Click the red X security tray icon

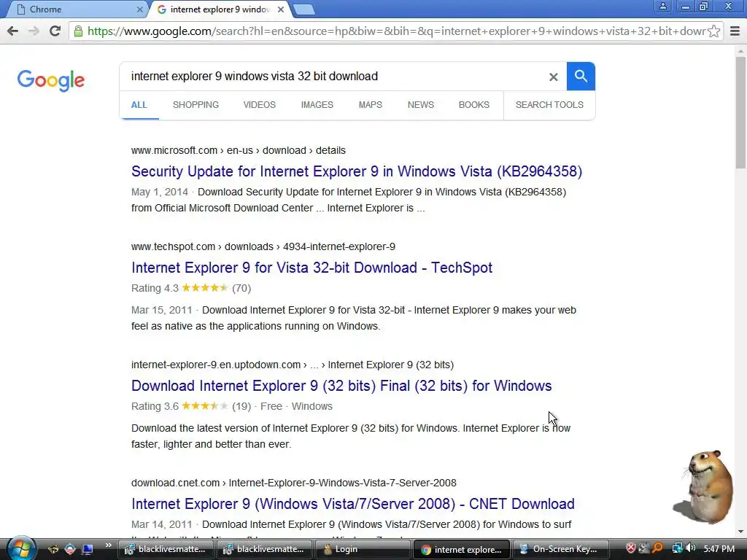click(x=631, y=548)
